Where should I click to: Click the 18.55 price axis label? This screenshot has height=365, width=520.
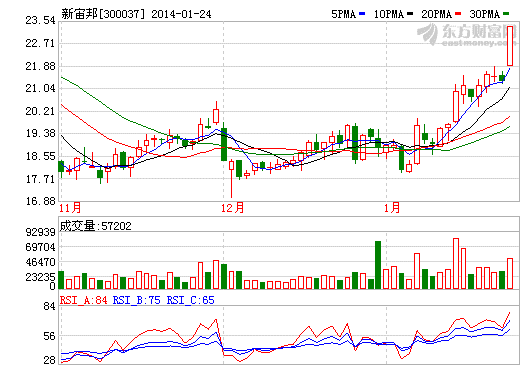coord(40,156)
